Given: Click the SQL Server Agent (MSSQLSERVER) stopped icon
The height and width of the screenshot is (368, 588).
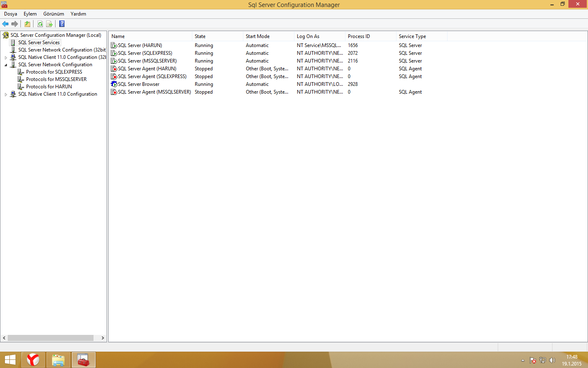Looking at the screenshot, I should (114, 92).
